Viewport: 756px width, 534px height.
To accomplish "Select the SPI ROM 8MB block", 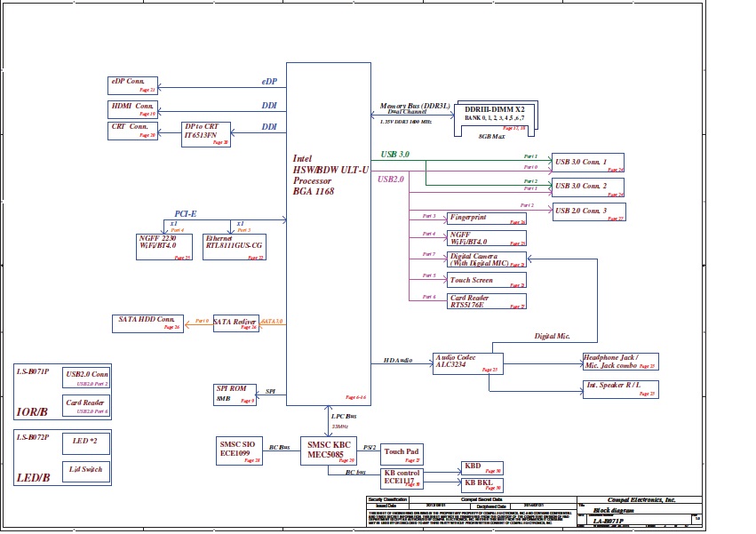I will point(235,395).
